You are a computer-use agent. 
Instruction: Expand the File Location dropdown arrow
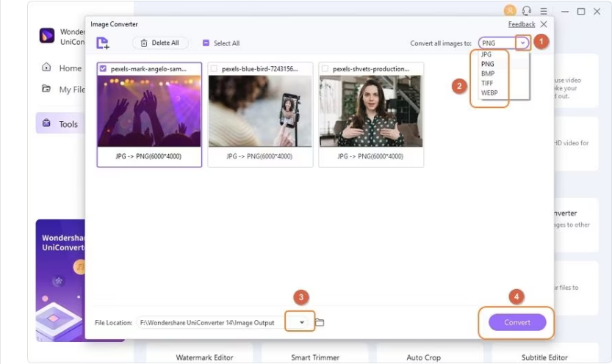(x=302, y=322)
